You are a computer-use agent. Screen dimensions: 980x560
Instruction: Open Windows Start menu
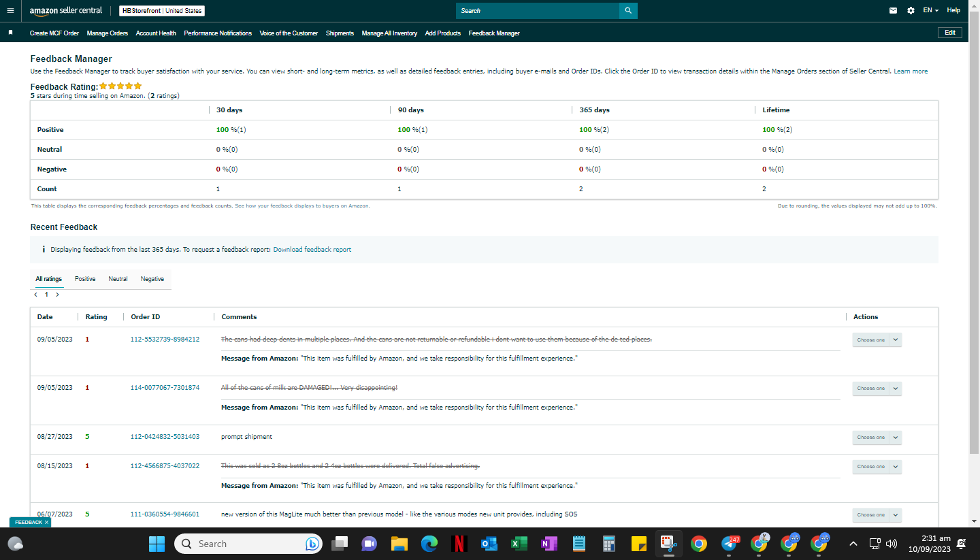(x=157, y=544)
